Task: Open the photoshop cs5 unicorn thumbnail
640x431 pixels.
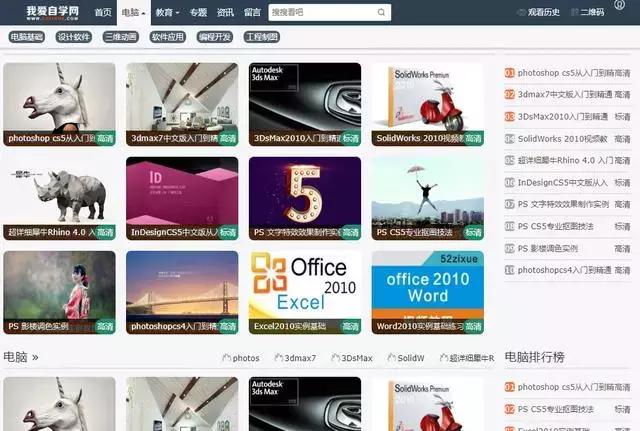Action: [x=59, y=104]
